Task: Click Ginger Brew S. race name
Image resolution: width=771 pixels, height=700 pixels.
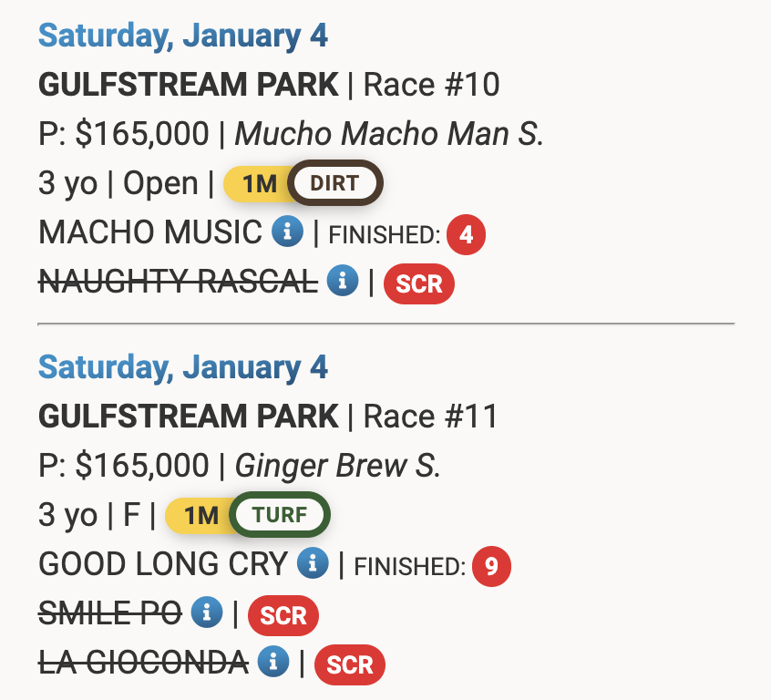Action: point(338,466)
